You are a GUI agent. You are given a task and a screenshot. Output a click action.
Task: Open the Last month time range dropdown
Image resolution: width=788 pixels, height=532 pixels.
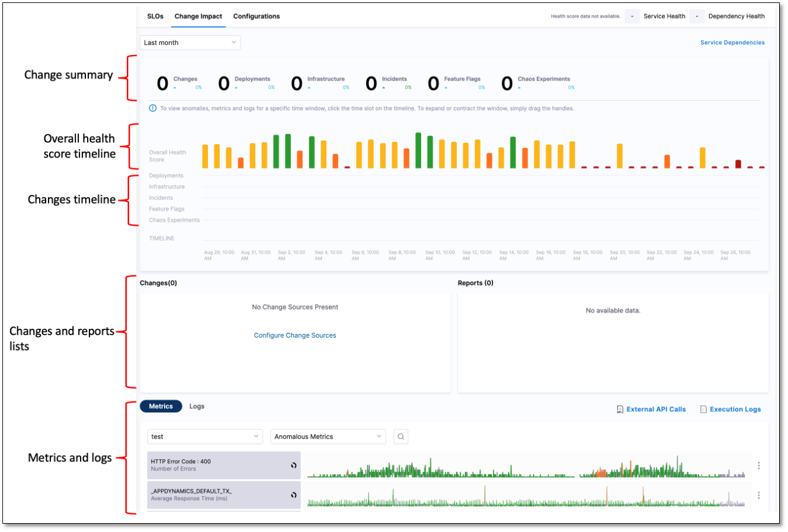click(190, 43)
